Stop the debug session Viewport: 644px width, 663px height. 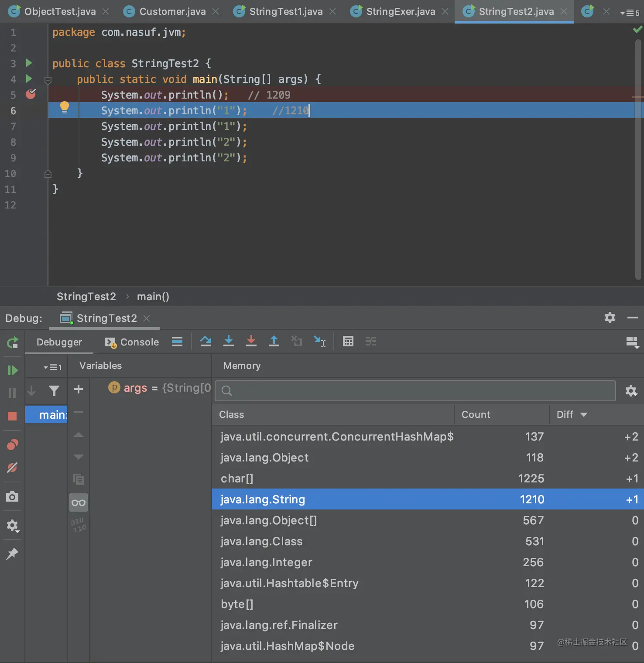[x=12, y=416]
